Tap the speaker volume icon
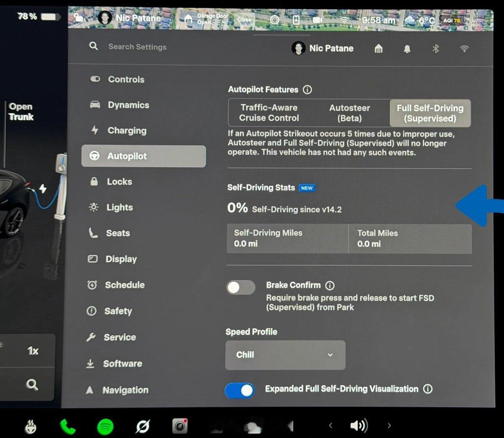Screen dimensions: 504x438 tap(358, 426)
